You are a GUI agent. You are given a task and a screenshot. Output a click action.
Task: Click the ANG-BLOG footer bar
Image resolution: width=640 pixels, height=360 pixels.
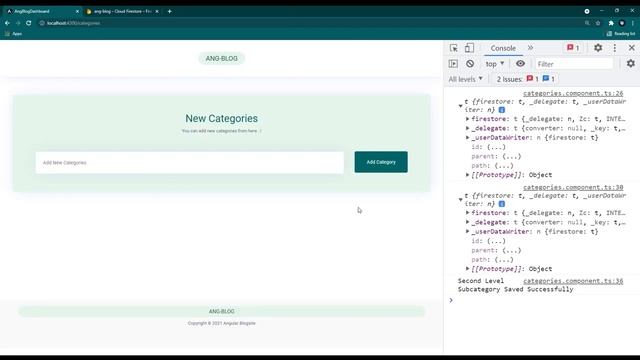222,311
